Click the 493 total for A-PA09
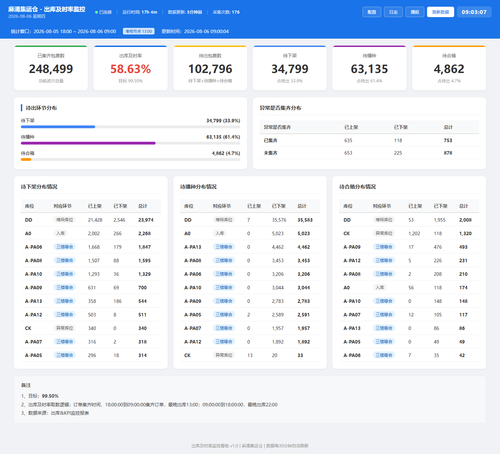The height and width of the screenshot is (454, 500). tap(463, 247)
